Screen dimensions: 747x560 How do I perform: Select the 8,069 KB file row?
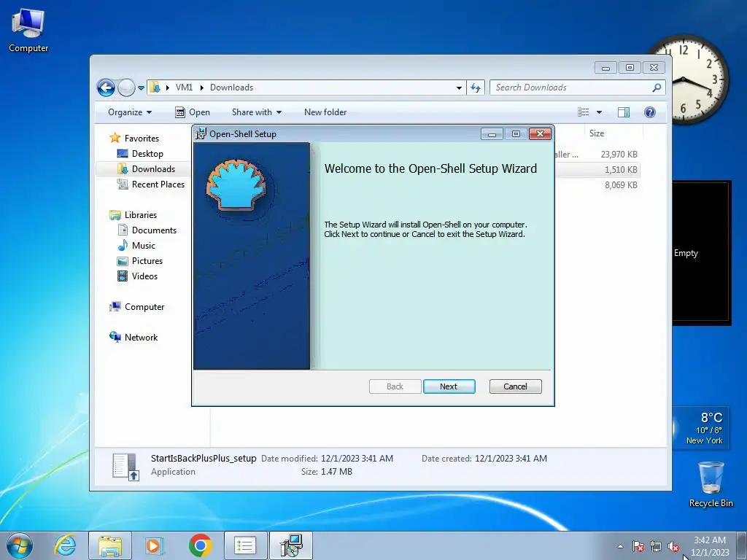click(597, 184)
